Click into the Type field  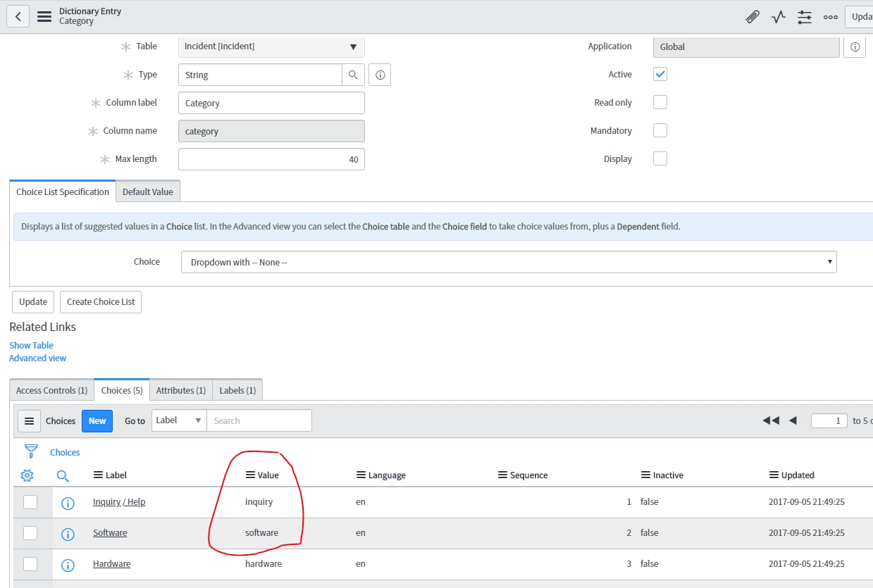[260, 75]
